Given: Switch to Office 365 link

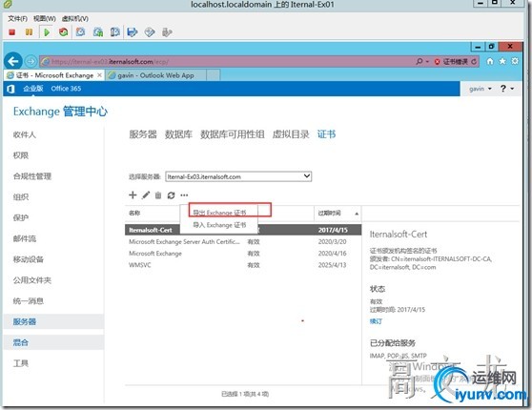Looking at the screenshot, I should (66, 89).
